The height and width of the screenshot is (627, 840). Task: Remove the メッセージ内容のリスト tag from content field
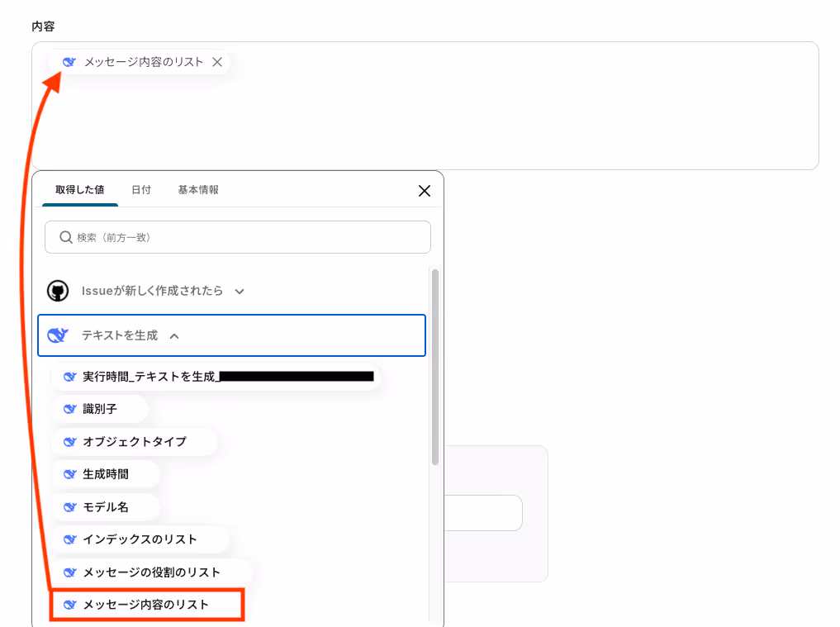(217, 62)
